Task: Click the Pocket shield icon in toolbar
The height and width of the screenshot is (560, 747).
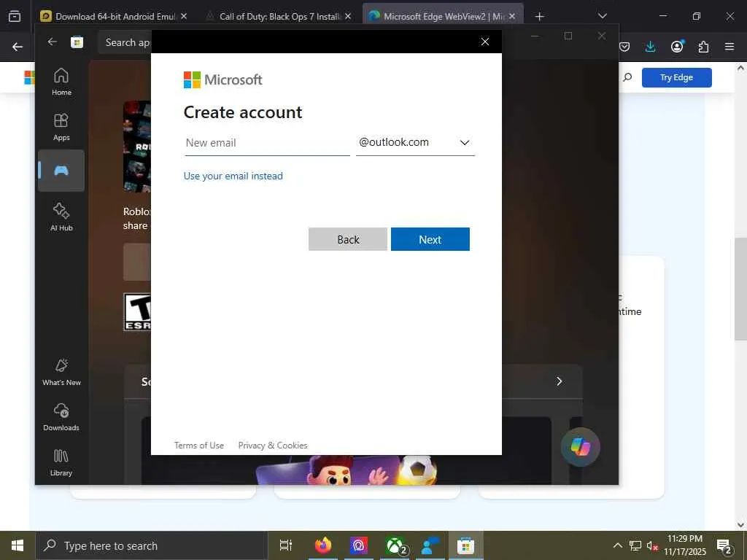Action: tap(624, 47)
